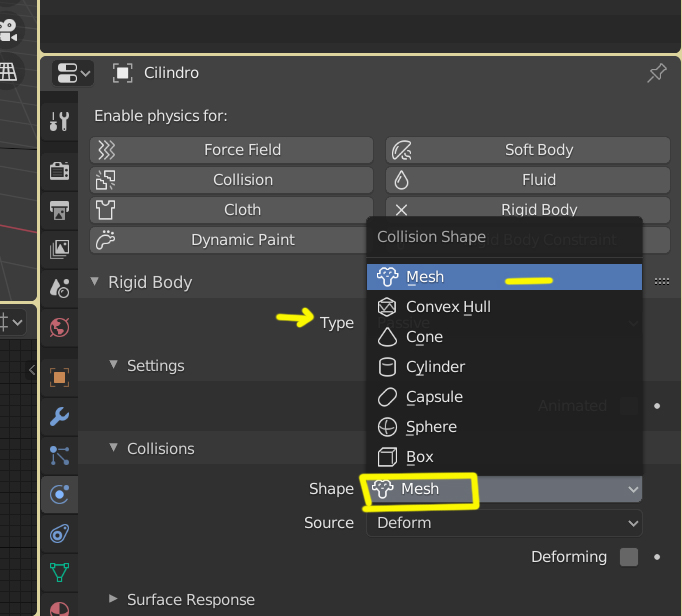The height and width of the screenshot is (616, 682).
Task: Enable the Deforming checkbox
Action: [628, 557]
